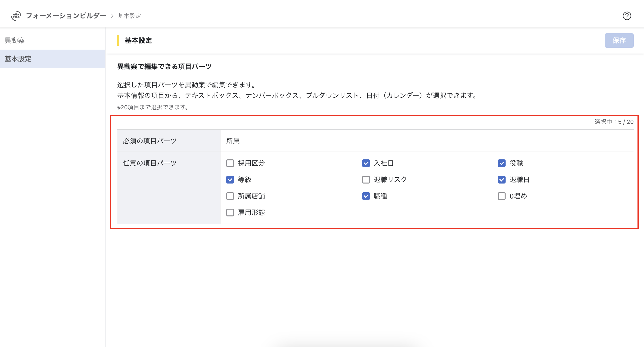Select the 0埋め checkbox
The image size is (644, 350).
coord(501,196)
